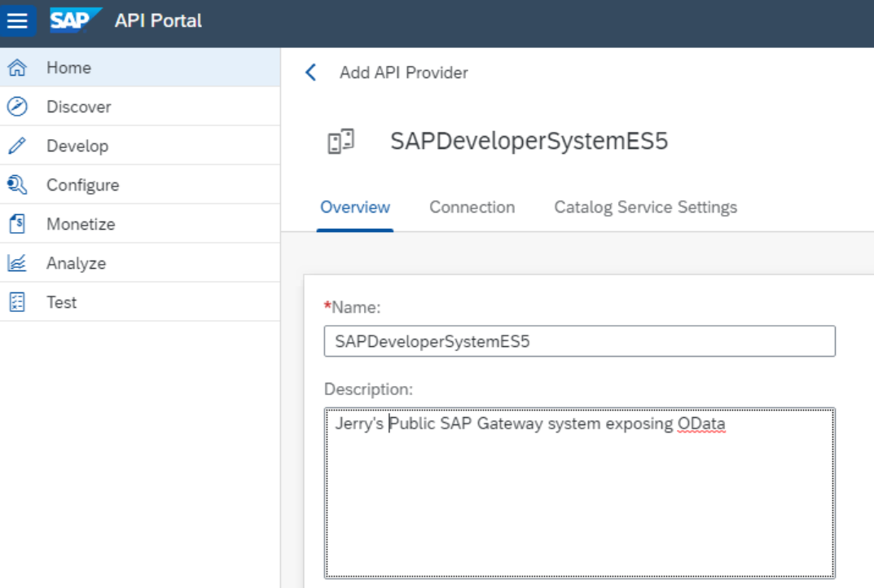
Task: Toggle the hamburger navigation menu
Action: click(17, 20)
